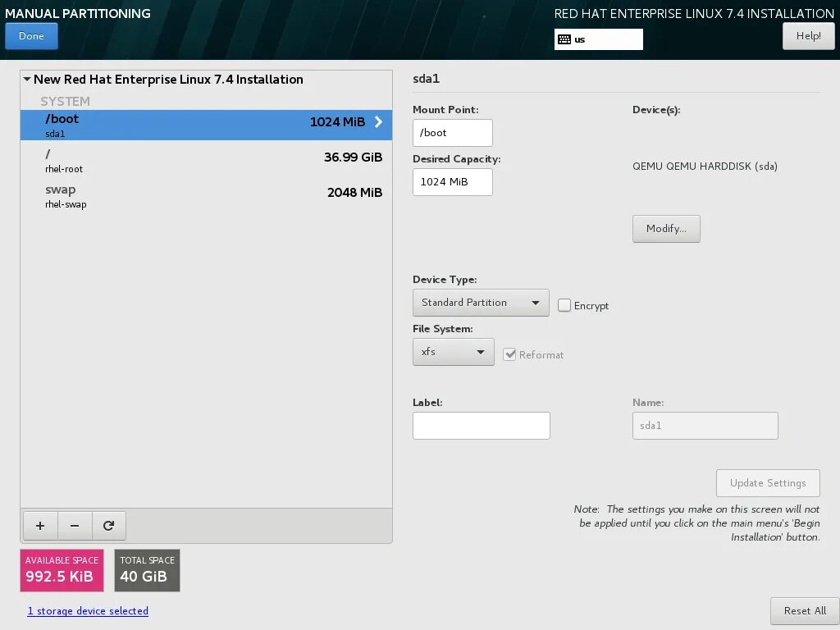The height and width of the screenshot is (630, 840).
Task: Click the chevron arrow on /boot row
Action: (378, 121)
